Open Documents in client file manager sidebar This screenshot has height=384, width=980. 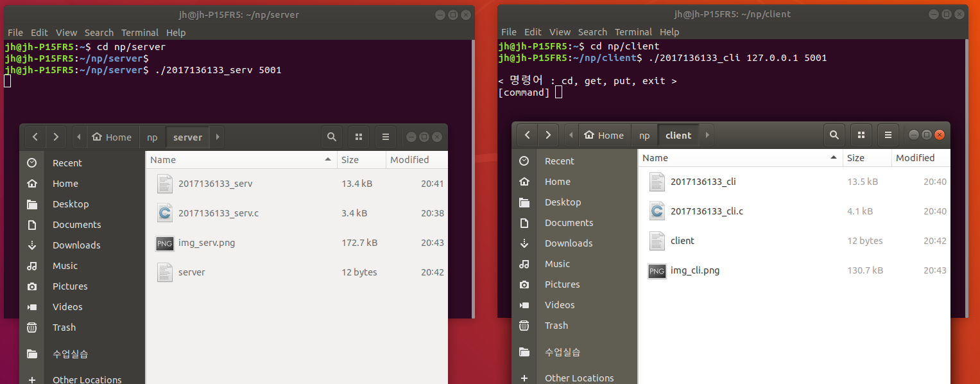pyautogui.click(x=574, y=223)
